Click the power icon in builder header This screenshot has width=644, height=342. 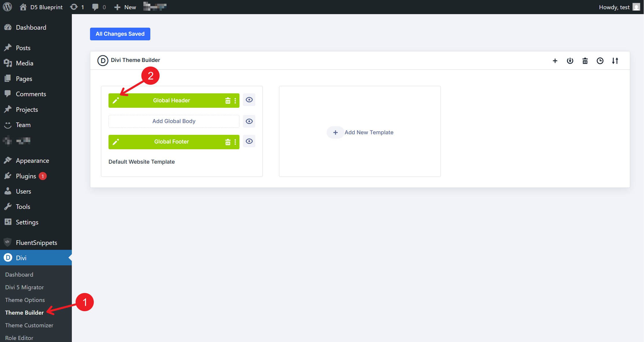point(570,61)
